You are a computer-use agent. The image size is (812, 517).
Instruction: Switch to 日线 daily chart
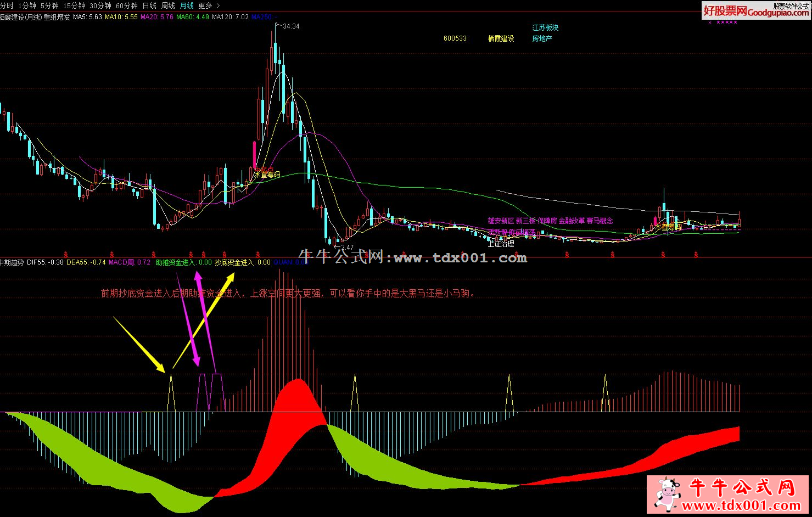tap(149, 5)
